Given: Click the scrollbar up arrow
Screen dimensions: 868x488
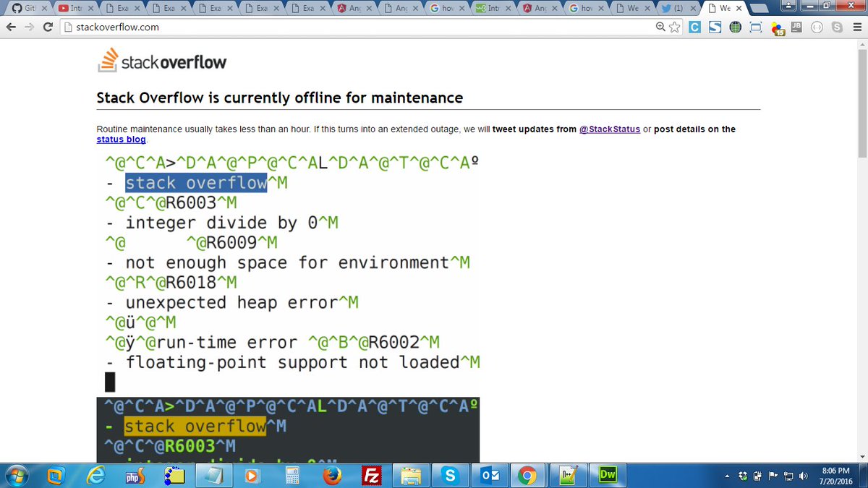Looking at the screenshot, I should (x=862, y=45).
